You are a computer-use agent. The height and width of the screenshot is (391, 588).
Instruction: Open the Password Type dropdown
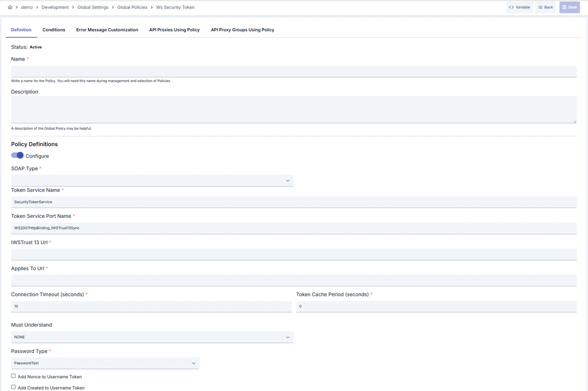coord(105,363)
